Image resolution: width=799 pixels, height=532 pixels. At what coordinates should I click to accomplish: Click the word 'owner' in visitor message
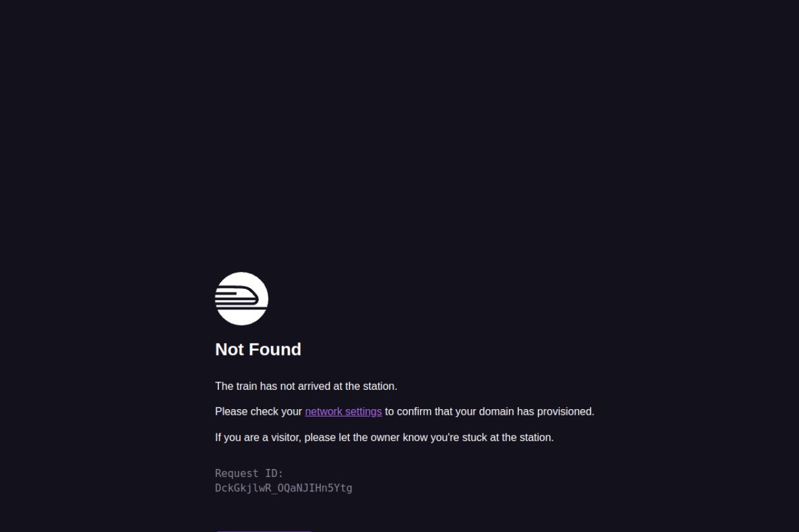click(385, 437)
